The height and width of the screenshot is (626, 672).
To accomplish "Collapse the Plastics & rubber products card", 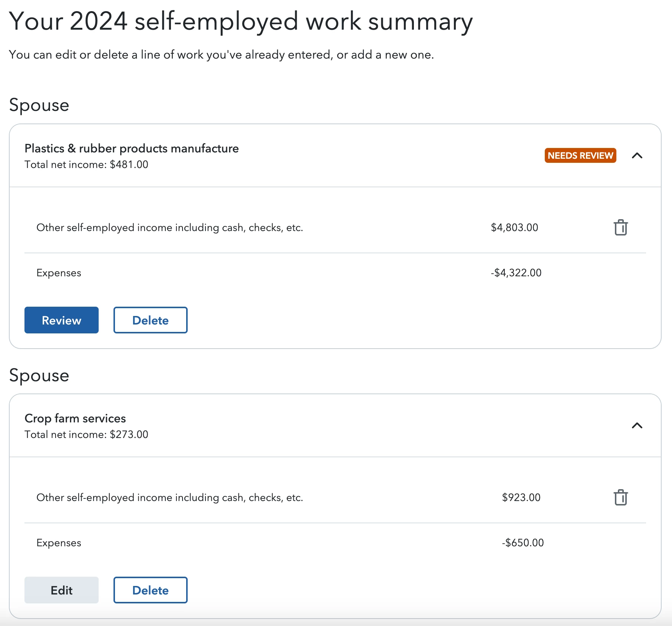I will pos(637,155).
